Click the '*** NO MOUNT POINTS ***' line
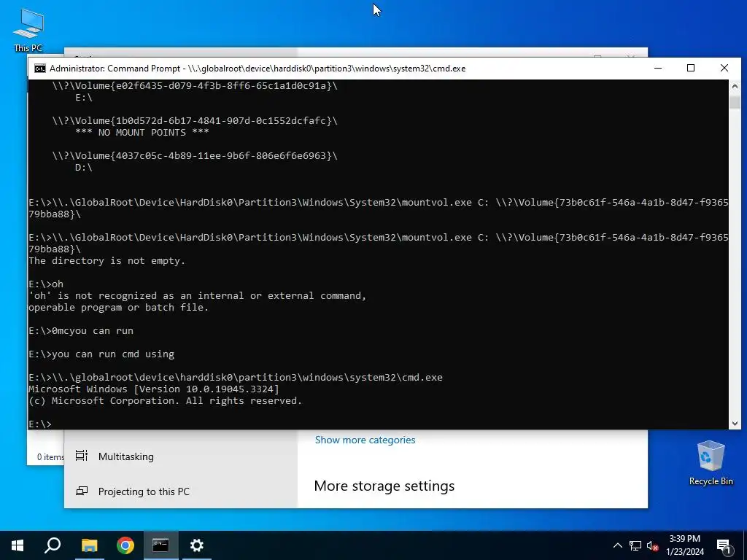 (142, 133)
